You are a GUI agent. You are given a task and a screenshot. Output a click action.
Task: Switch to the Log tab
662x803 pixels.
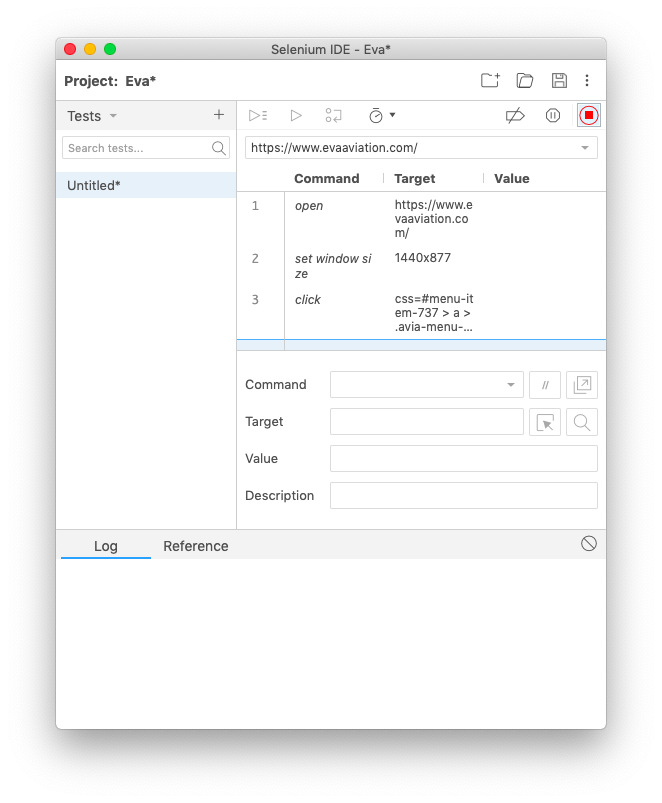pyautogui.click(x=106, y=546)
